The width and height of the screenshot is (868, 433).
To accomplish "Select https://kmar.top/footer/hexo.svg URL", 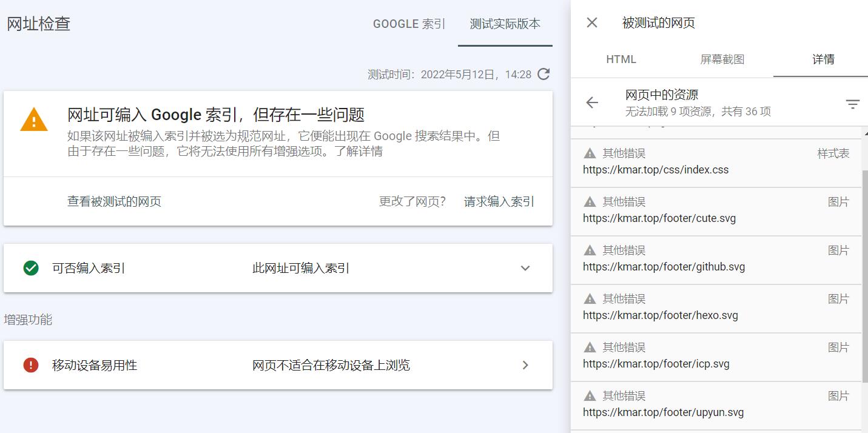I will 661,315.
